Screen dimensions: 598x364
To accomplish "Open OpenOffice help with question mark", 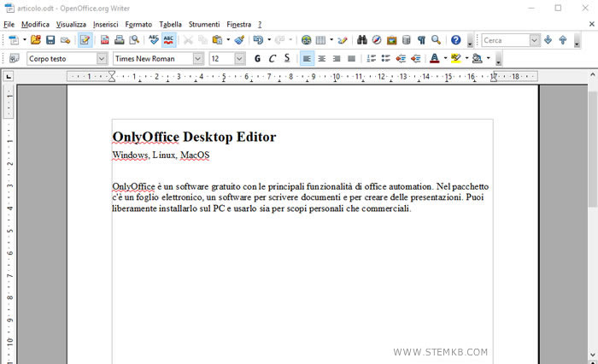I will pyautogui.click(x=455, y=40).
